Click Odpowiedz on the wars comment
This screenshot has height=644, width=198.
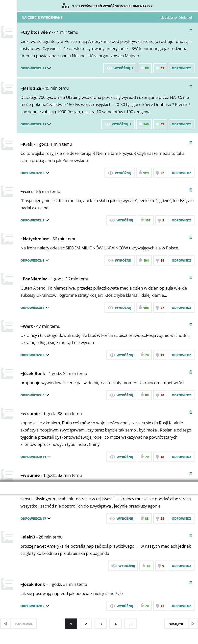pyautogui.click(x=181, y=220)
